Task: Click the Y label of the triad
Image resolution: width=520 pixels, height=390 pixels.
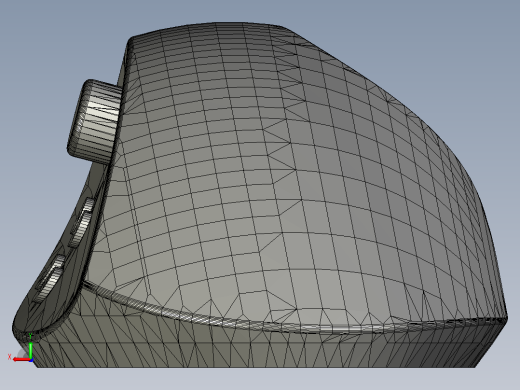Action: tap(30, 335)
